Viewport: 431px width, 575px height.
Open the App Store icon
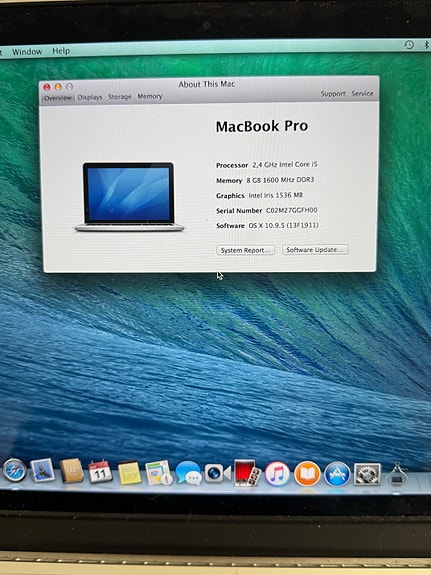pyautogui.click(x=337, y=474)
